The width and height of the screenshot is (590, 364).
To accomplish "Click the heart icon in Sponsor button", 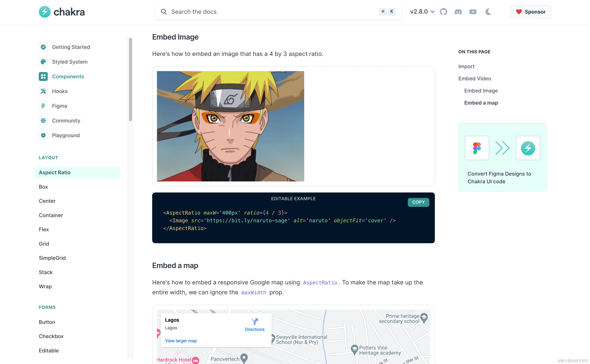I will coord(519,12).
